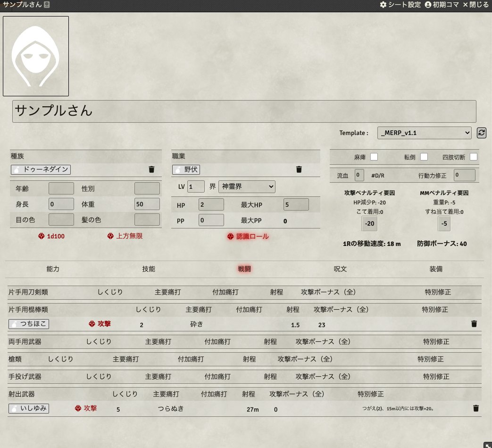Click the つらぬき critical value

coord(171,409)
